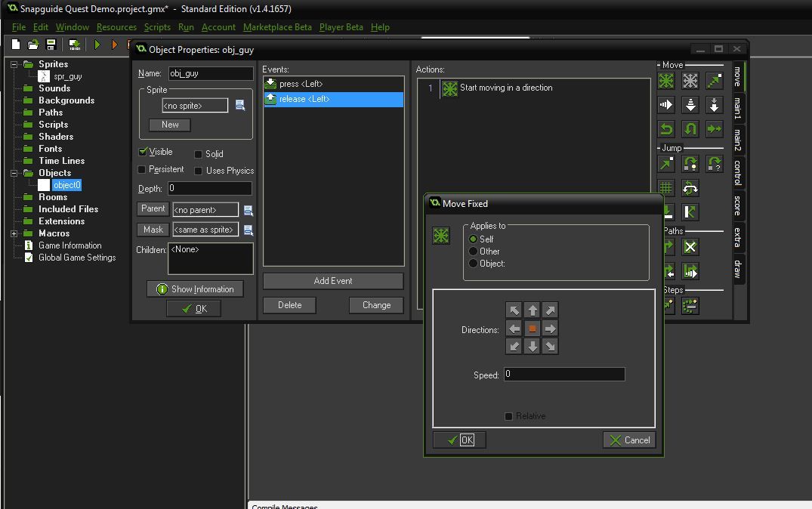Enable the Solid checkbox
Image resolution: width=812 pixels, height=509 pixels.
198,154
